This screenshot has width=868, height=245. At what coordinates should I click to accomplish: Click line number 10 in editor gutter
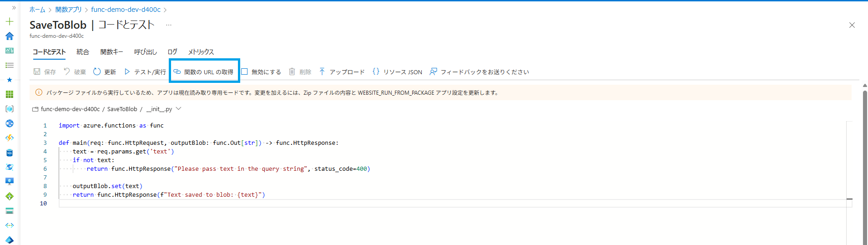click(x=43, y=204)
